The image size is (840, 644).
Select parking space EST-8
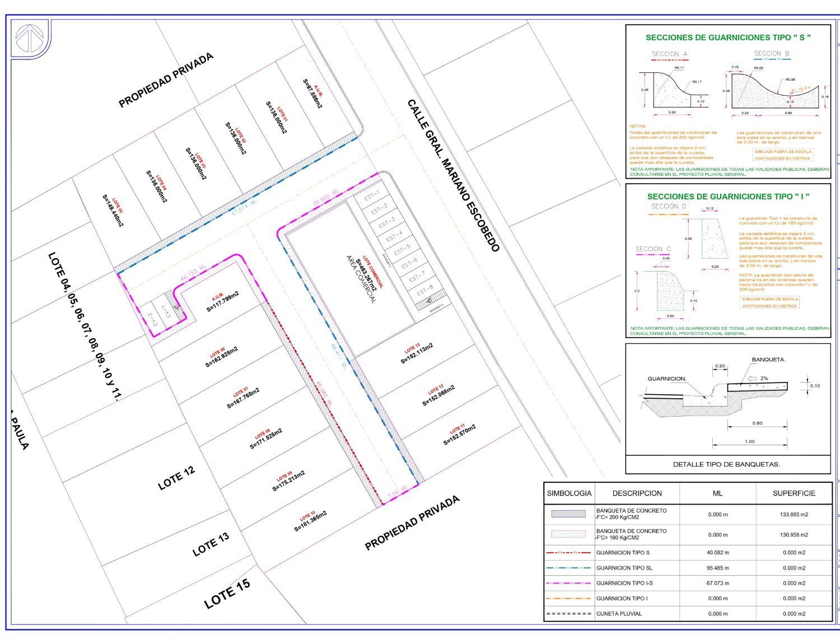coord(424,290)
